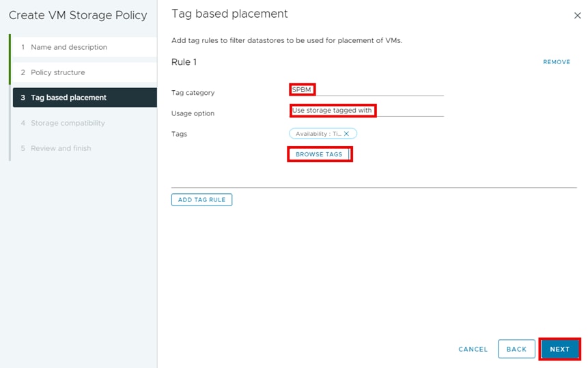Click the Tags field label
The width and height of the screenshot is (588, 368).
click(x=179, y=134)
